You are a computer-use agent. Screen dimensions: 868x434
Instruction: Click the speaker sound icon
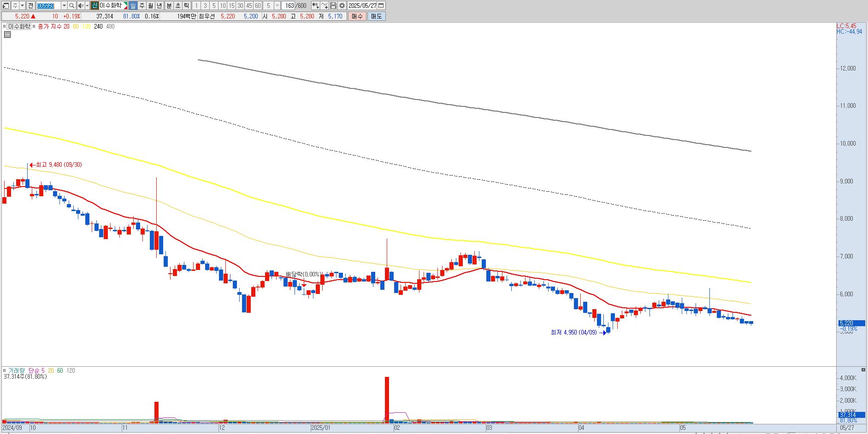coord(81,6)
